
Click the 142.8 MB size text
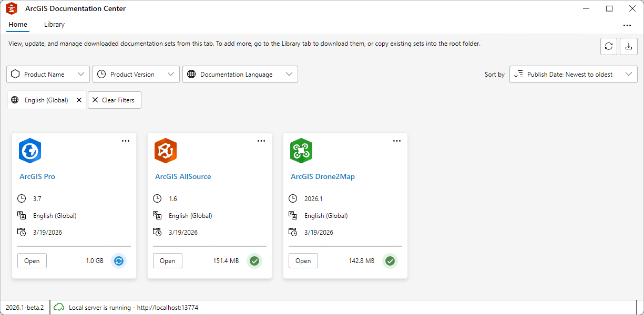tap(362, 261)
